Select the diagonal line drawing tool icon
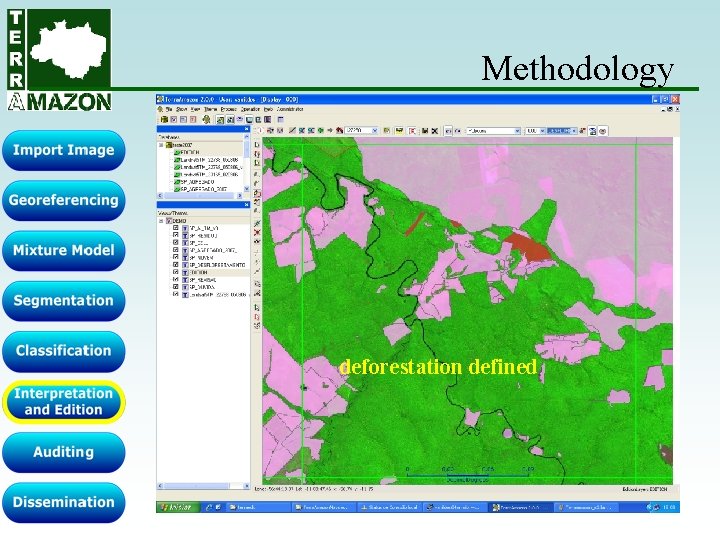The height and width of the screenshot is (540, 720). [292, 130]
